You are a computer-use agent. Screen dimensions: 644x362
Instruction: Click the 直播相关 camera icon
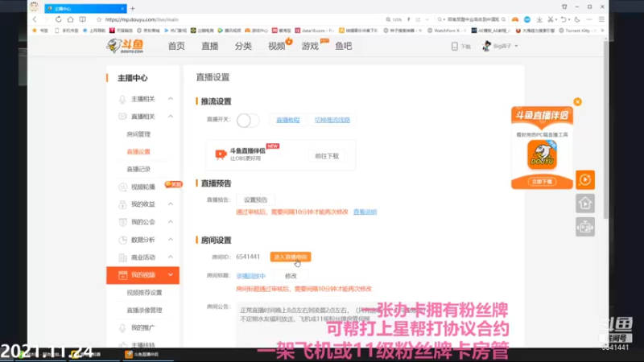coord(122,117)
